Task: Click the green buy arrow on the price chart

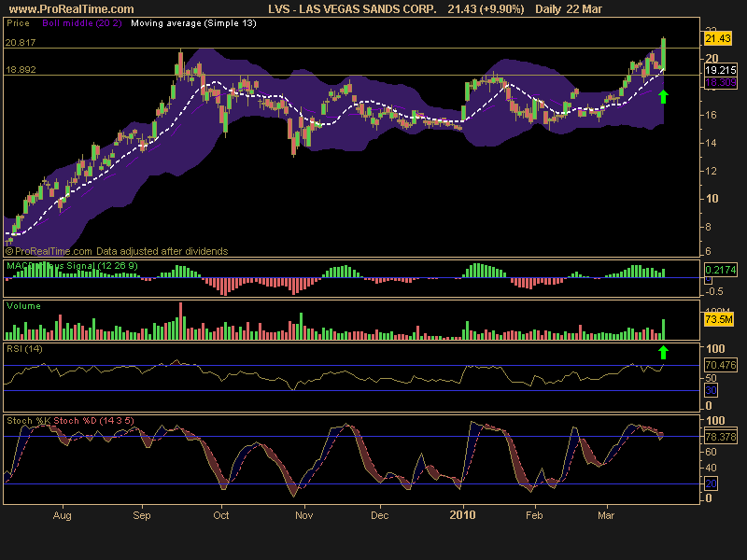Action: (663, 94)
